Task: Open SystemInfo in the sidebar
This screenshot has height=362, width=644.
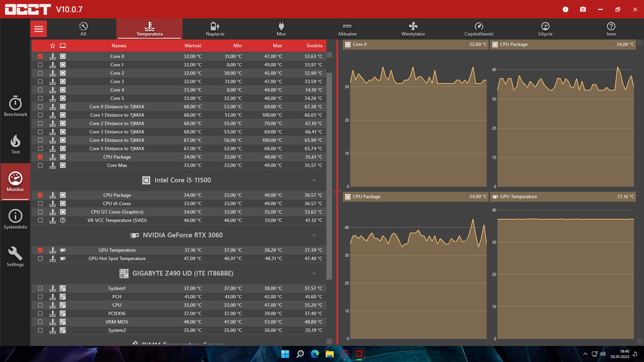Action: click(x=15, y=219)
